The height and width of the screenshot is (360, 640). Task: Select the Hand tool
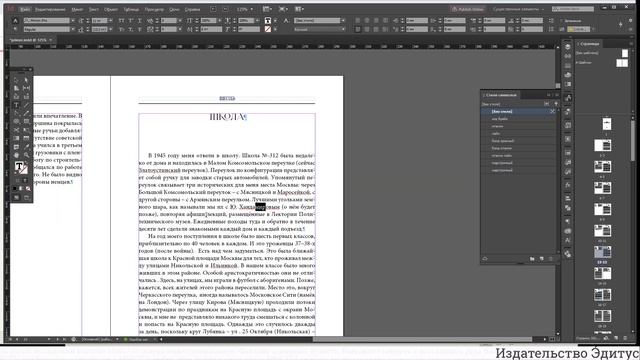point(16,155)
